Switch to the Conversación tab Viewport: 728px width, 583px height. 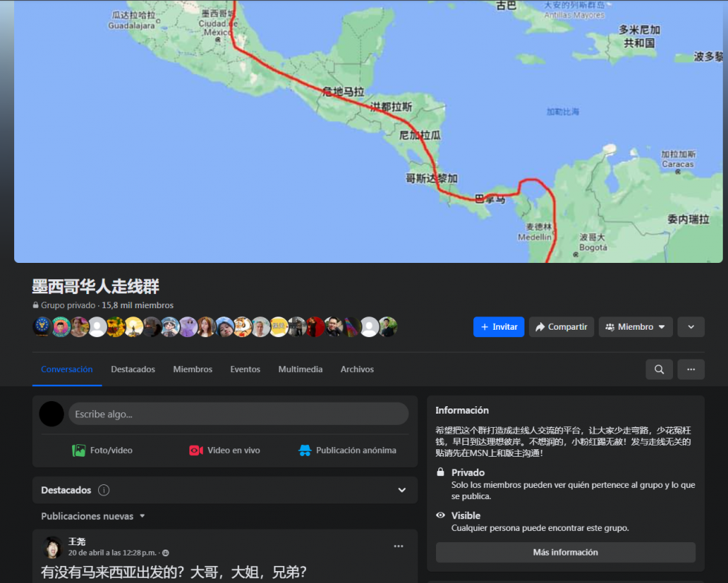(67, 370)
